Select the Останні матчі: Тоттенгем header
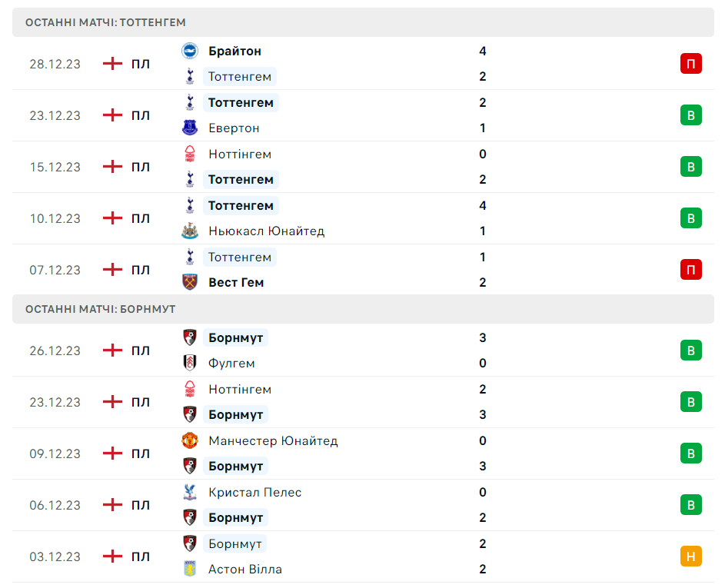Image resolution: width=725 pixels, height=588 pixels. point(105,22)
